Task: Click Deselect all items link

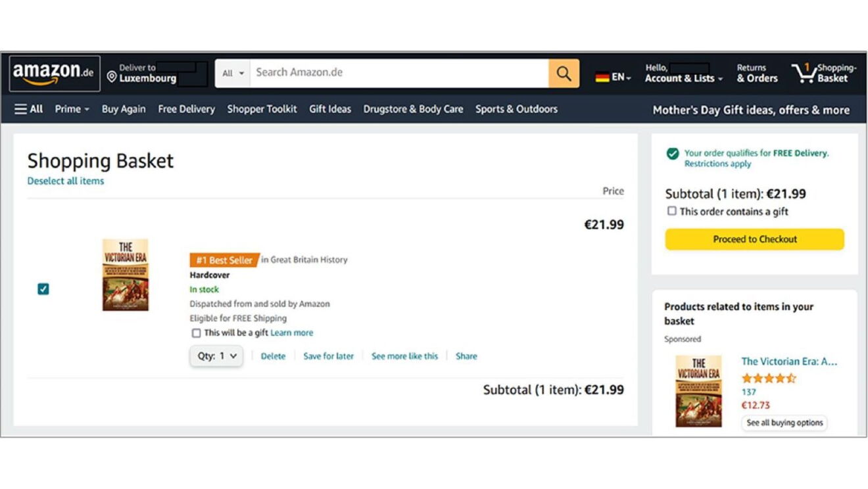Action: click(66, 181)
